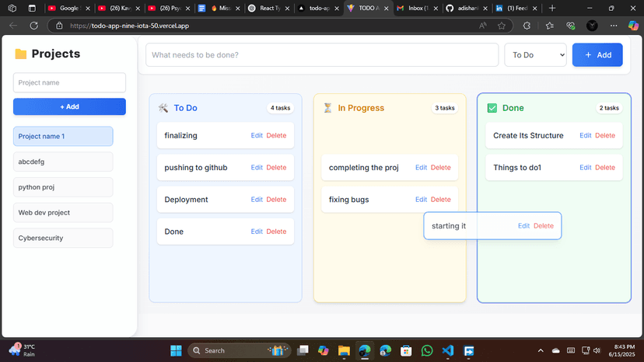The image size is (644, 362).
Task: Edit the completing the proj task
Action: click(x=421, y=168)
